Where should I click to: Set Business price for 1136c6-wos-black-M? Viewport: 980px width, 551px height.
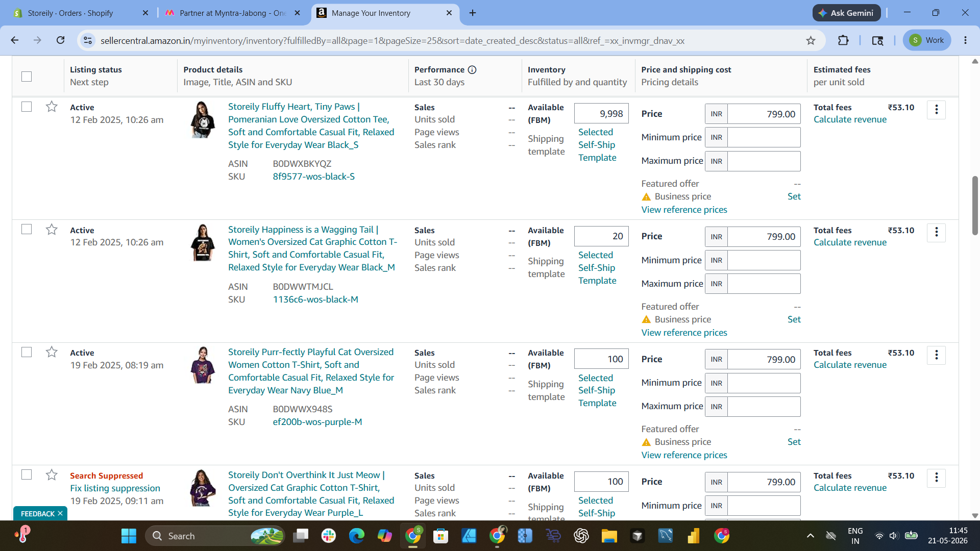[794, 319]
